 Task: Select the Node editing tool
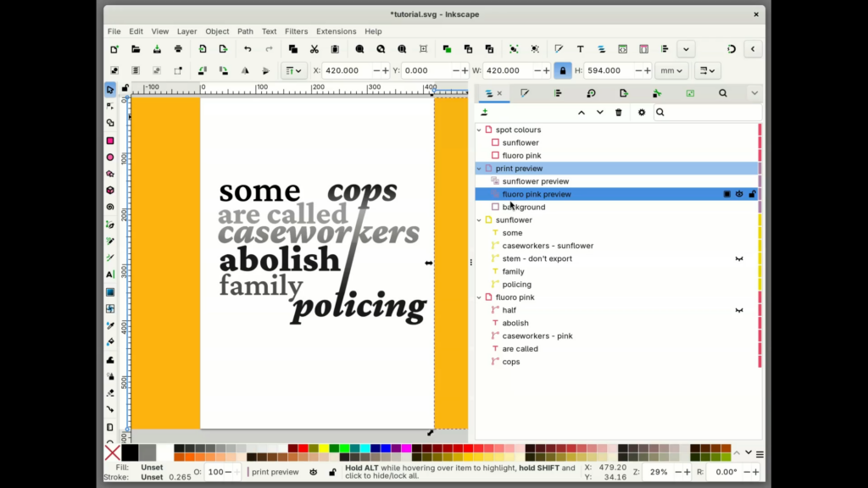(x=110, y=105)
